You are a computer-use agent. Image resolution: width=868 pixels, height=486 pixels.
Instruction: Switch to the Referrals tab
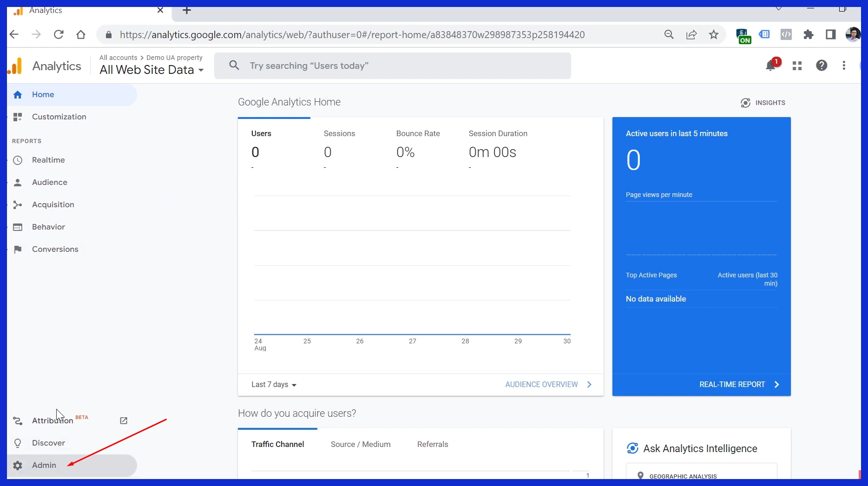pos(433,445)
